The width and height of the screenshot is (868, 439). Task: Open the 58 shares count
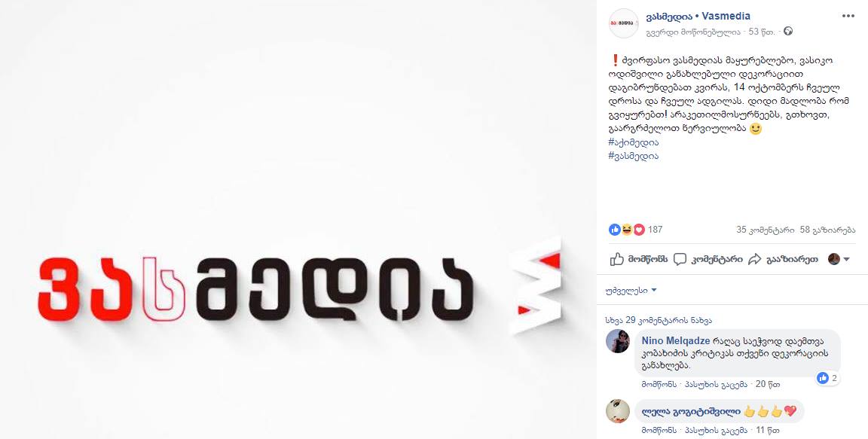(827, 230)
